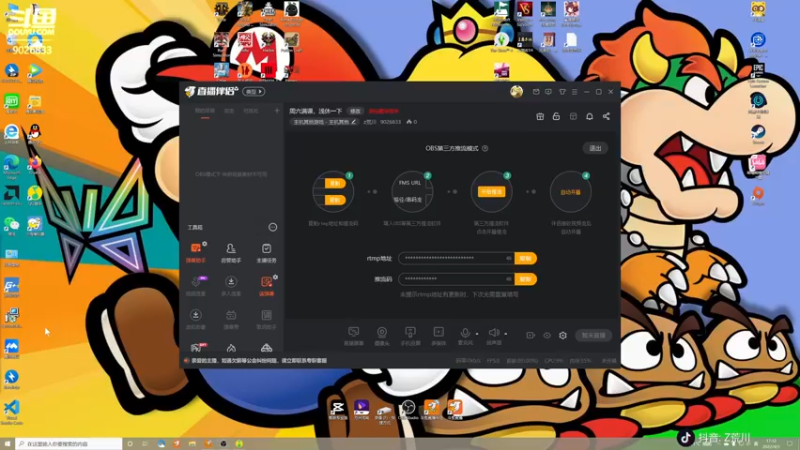Mute the microphone icon in bottom bar
This screenshot has width=800, height=450.
tap(465, 334)
